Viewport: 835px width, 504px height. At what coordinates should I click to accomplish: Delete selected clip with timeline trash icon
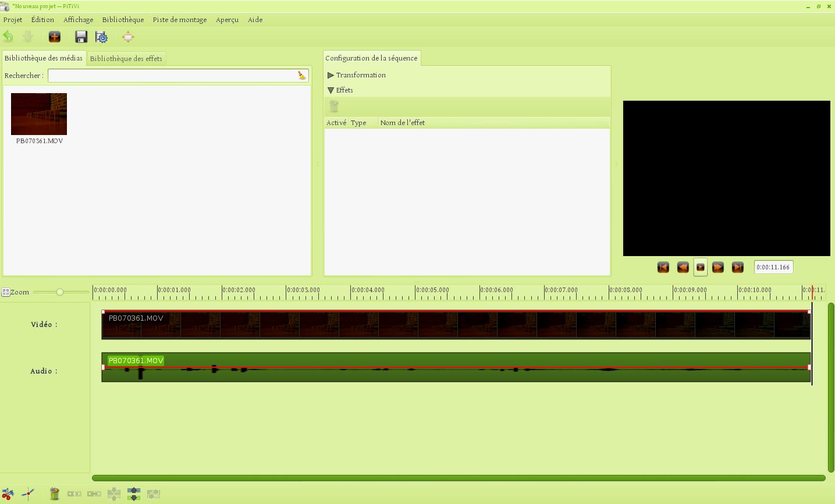pos(54,494)
